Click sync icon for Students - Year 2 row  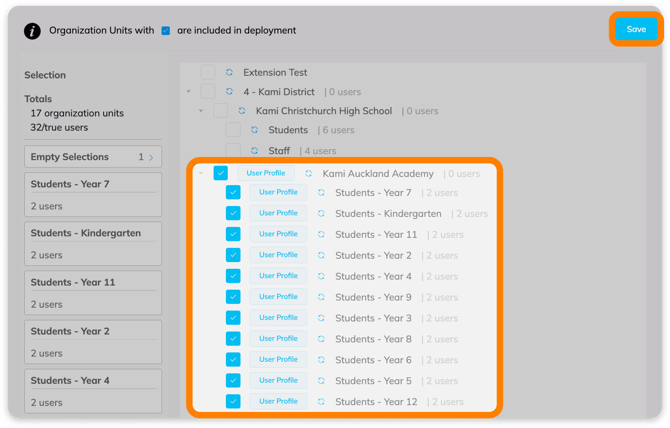point(321,255)
